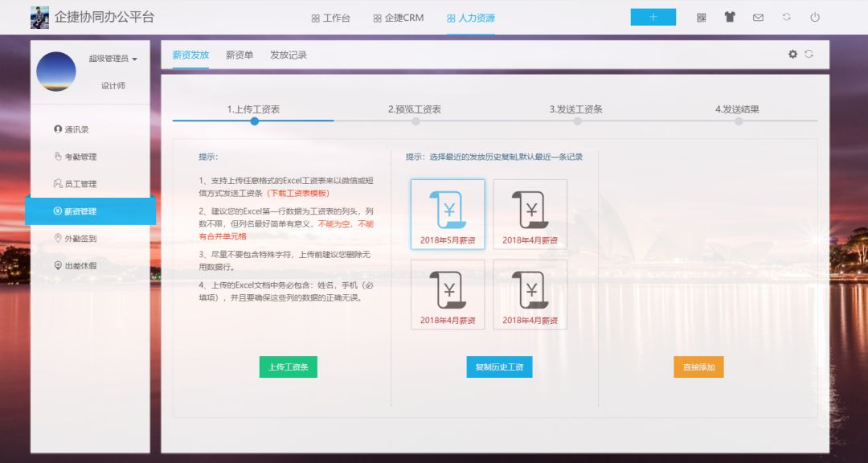Viewport: 868px width, 463px height.
Task: Click the power logout icon
Action: pyautogui.click(x=815, y=17)
